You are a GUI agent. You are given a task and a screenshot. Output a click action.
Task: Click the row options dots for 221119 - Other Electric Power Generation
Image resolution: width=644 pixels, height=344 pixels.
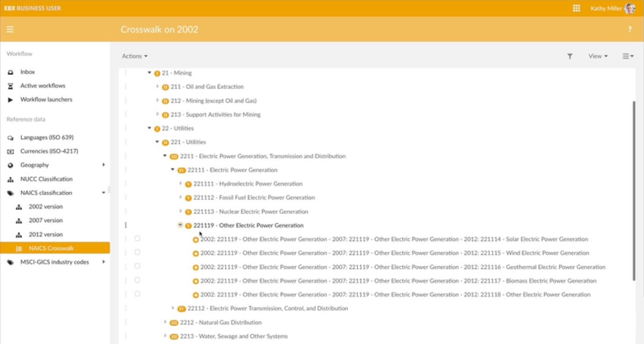click(125, 225)
